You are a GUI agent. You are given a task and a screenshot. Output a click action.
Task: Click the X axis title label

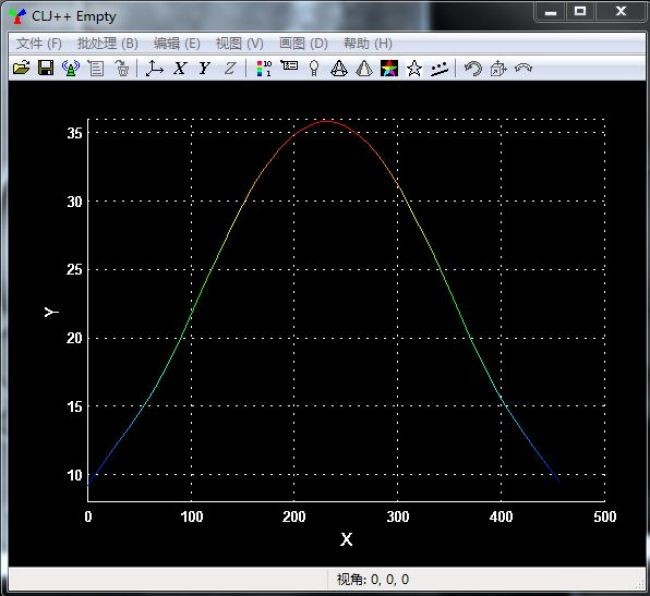tap(346, 540)
